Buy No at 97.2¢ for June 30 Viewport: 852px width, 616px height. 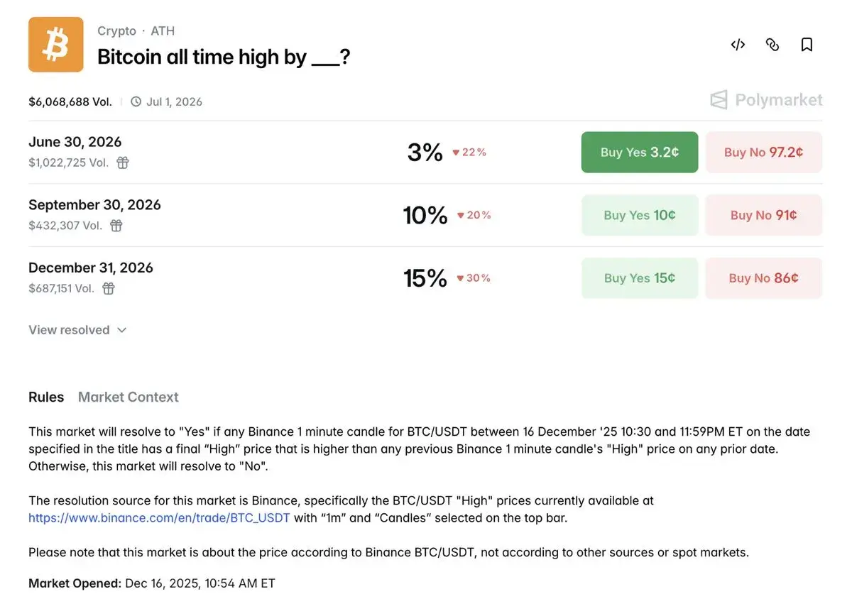point(763,152)
